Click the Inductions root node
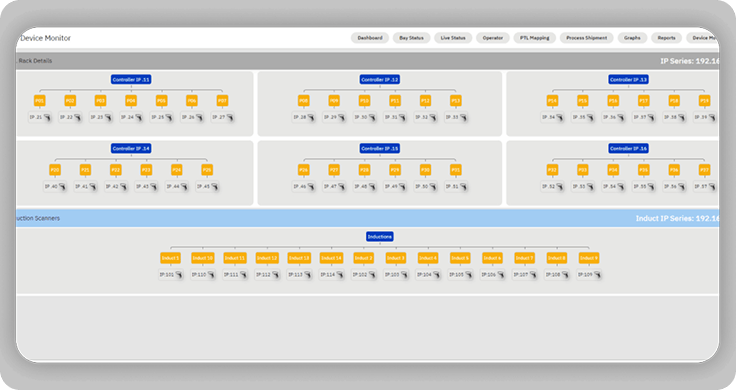Screen dimensions: 736x390 pos(380,237)
